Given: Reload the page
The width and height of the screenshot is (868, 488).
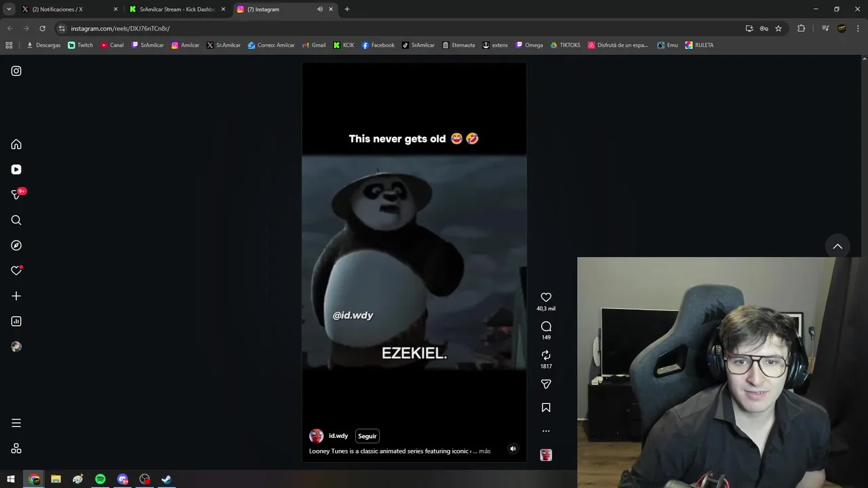Looking at the screenshot, I should [42, 28].
